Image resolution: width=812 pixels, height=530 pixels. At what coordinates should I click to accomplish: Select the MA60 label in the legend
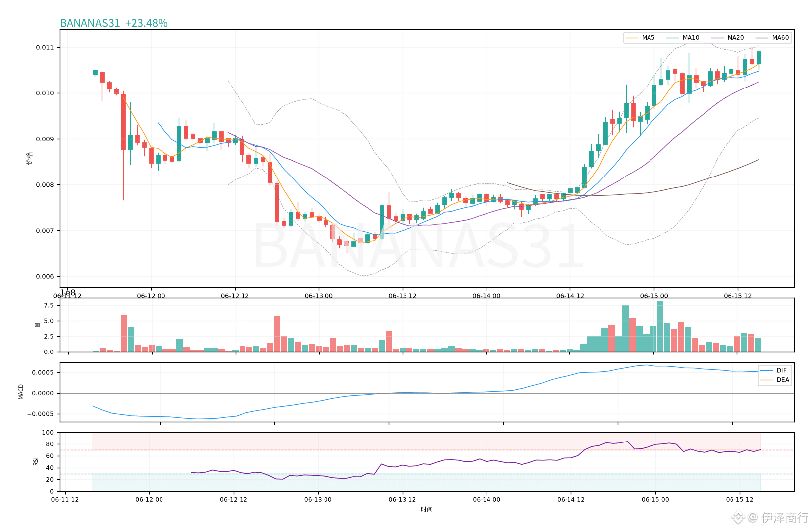[x=780, y=38]
